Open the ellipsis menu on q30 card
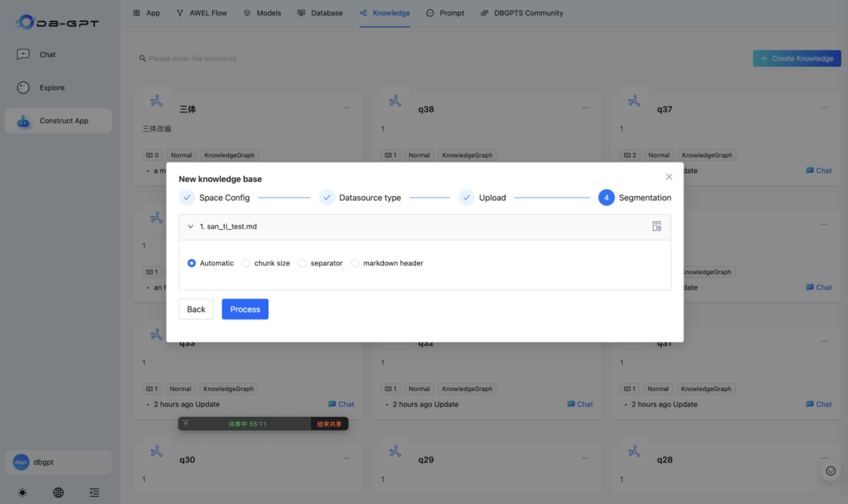 [346, 458]
